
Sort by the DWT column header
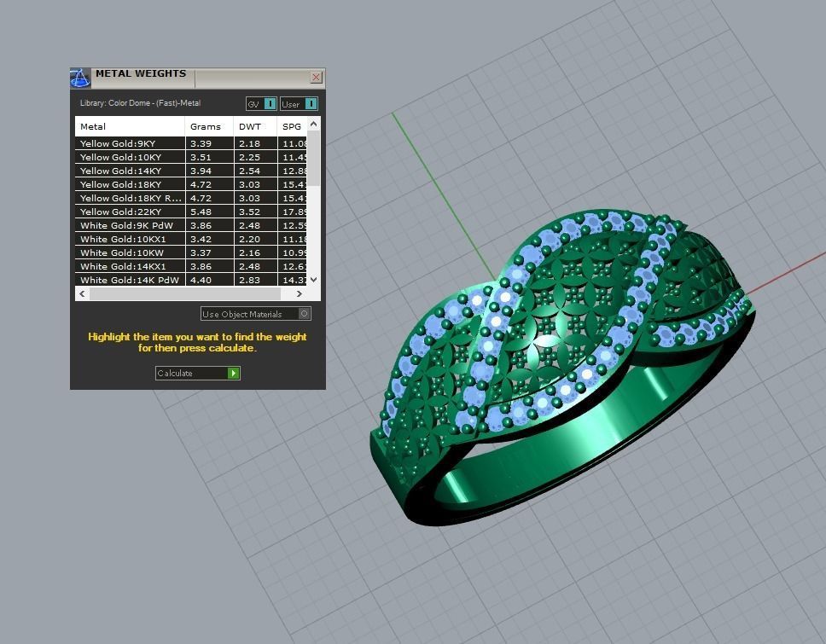point(255,126)
